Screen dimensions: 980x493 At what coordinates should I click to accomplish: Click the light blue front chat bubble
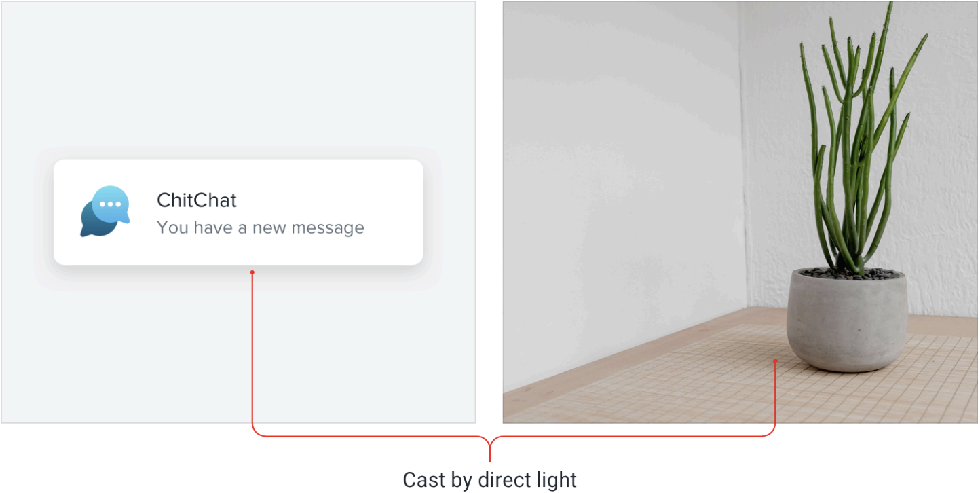(x=111, y=204)
